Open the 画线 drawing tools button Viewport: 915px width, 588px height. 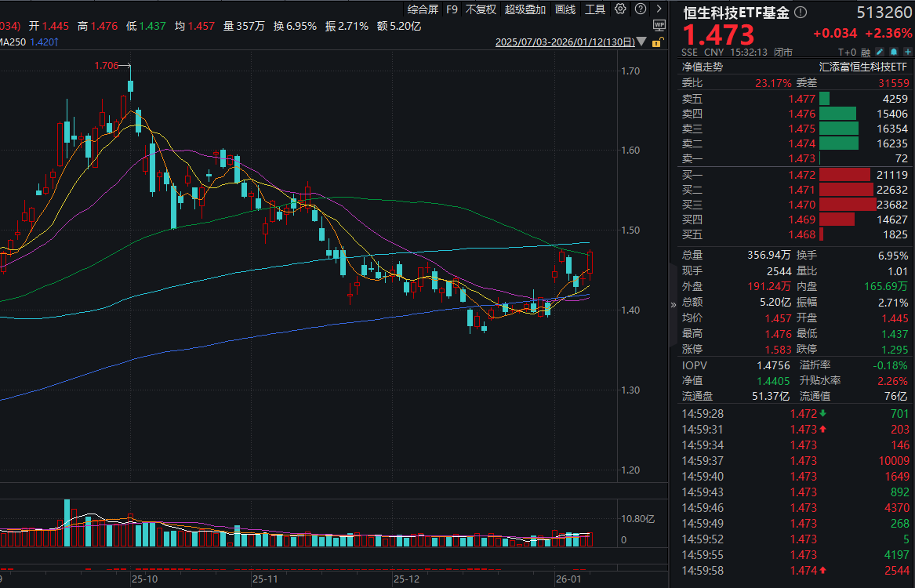tap(565, 9)
